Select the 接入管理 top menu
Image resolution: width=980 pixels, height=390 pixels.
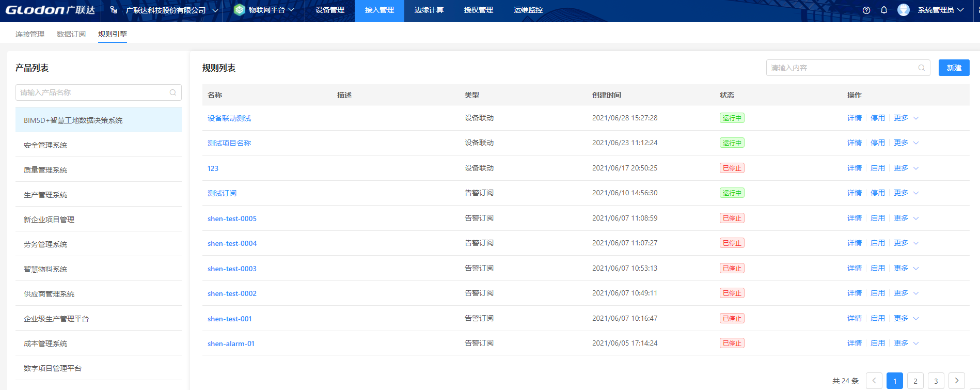coord(380,10)
